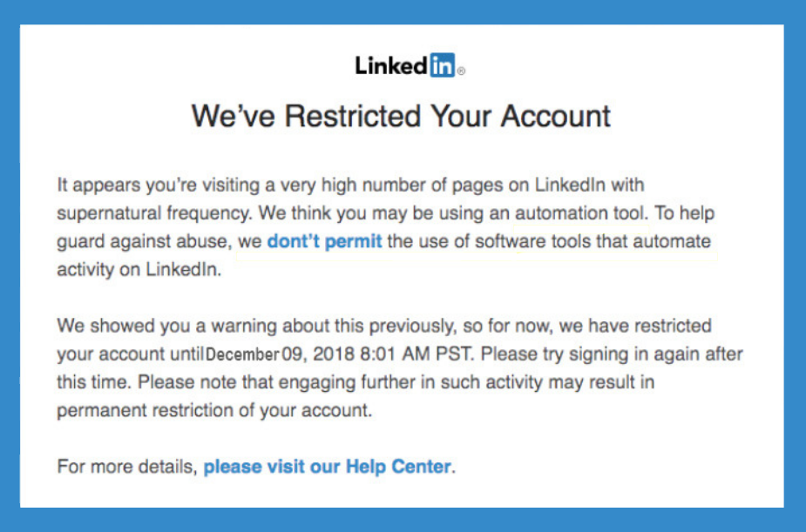The image size is (806, 532).
Task: Click the blue "in" square icon
Action: tap(442, 65)
